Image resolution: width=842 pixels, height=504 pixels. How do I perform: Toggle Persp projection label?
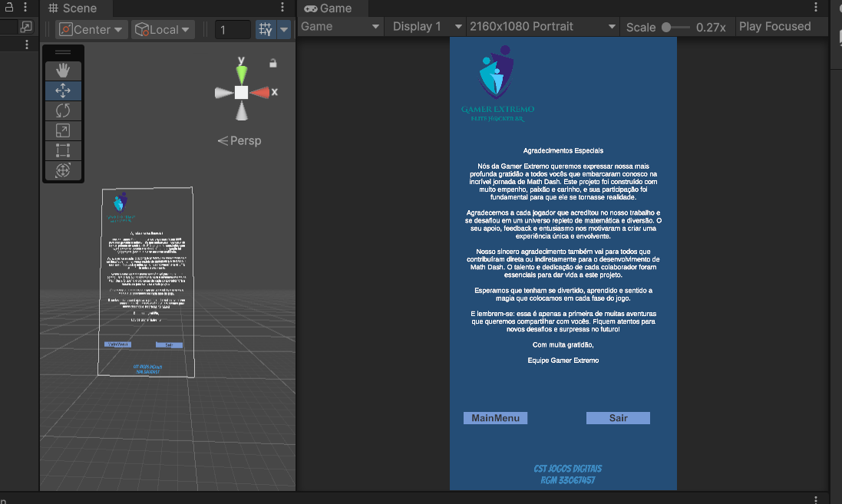[239, 140]
